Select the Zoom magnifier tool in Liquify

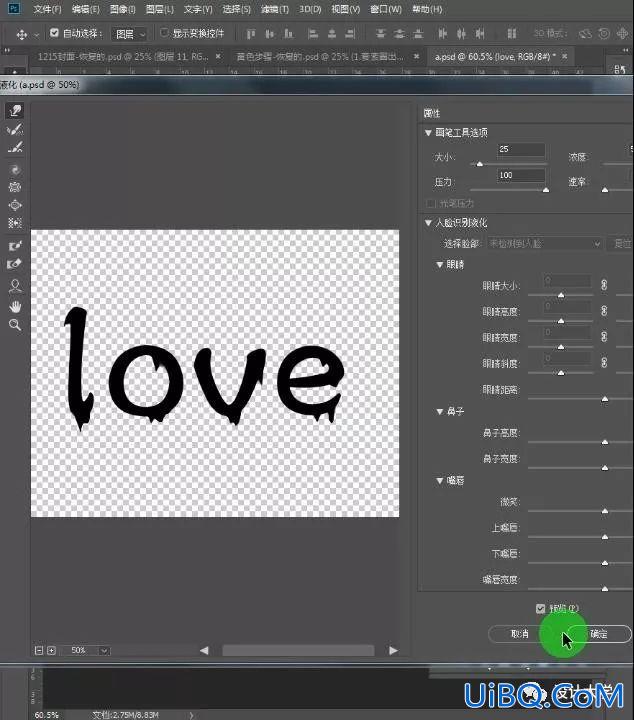pyautogui.click(x=15, y=325)
